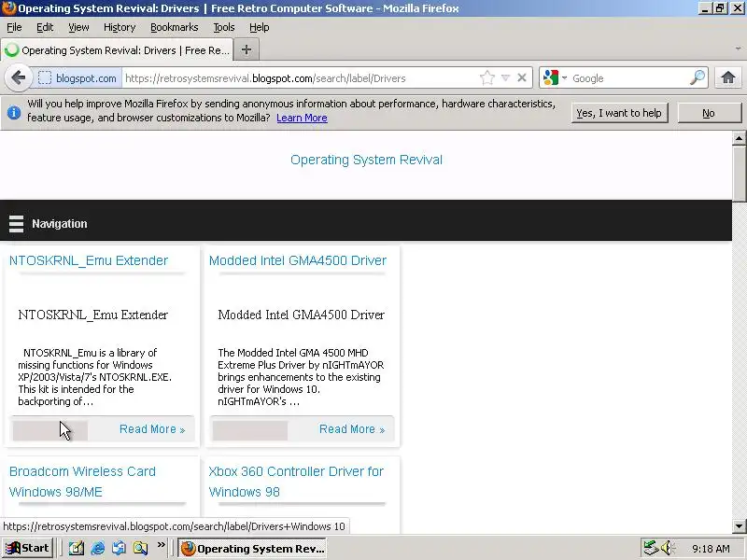Click the folder search Quick Launch icon
Viewport: 747px width, 560px height.
[141, 548]
